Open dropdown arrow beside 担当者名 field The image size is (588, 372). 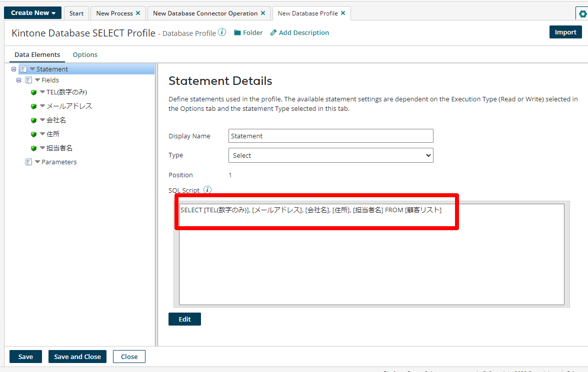point(42,148)
